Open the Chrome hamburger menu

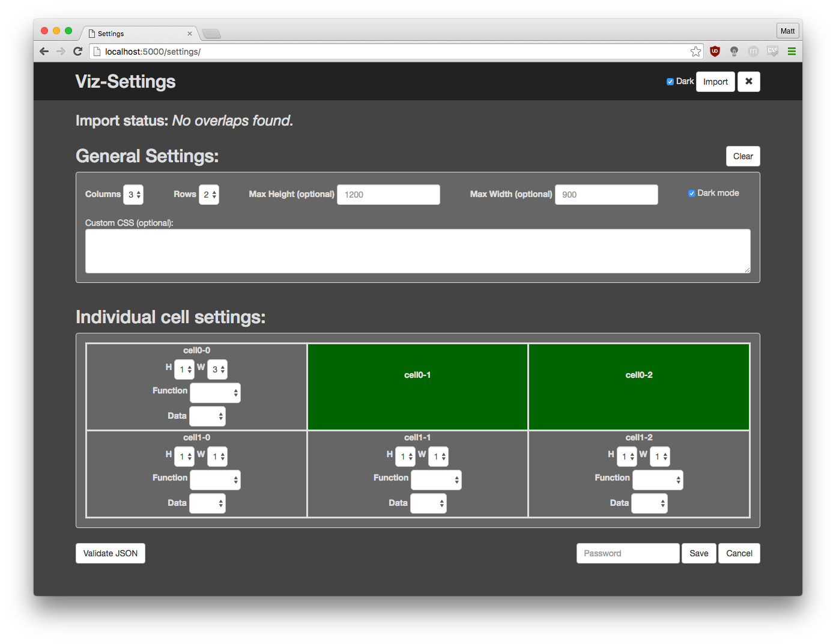[x=792, y=52]
